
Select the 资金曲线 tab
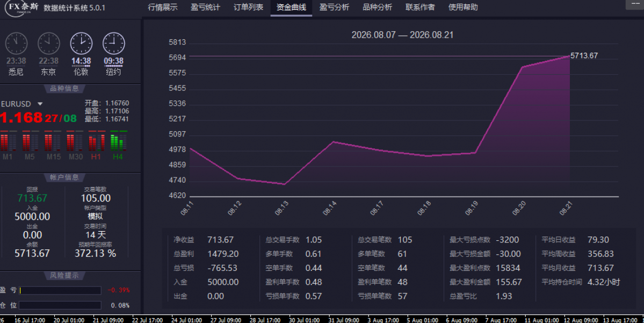coord(291,8)
